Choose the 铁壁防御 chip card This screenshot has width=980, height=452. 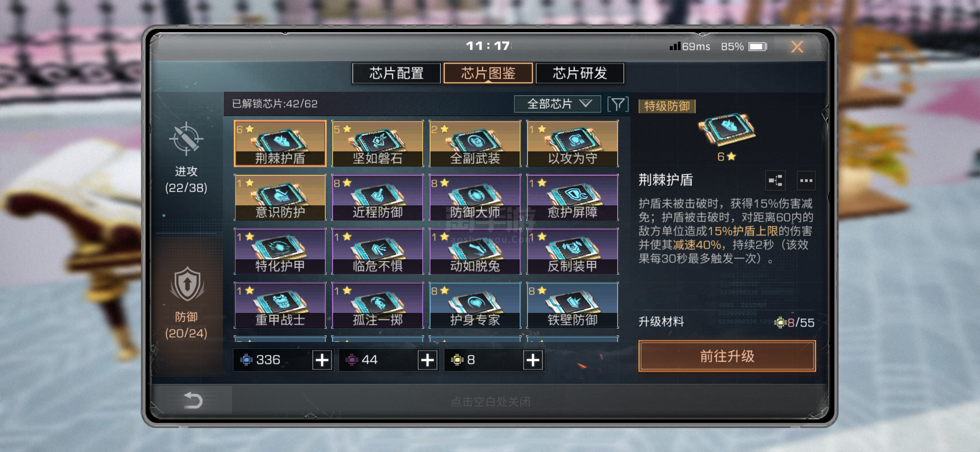tap(573, 305)
